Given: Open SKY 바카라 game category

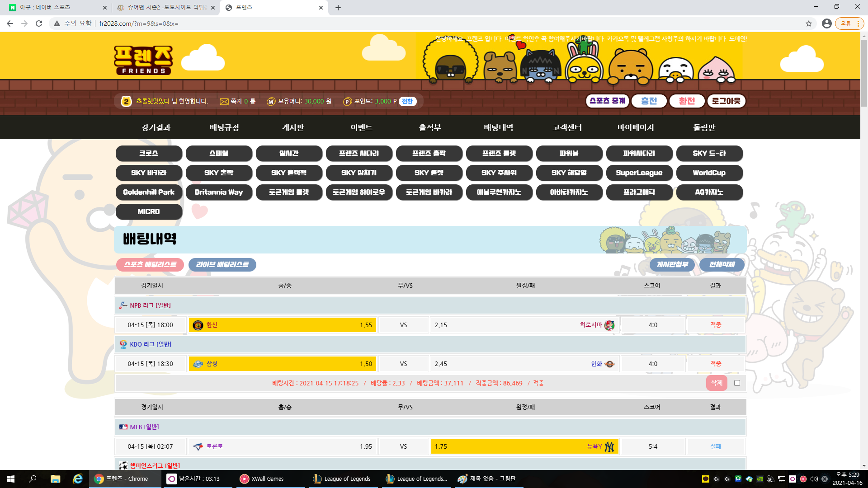Looking at the screenshot, I should tap(149, 173).
